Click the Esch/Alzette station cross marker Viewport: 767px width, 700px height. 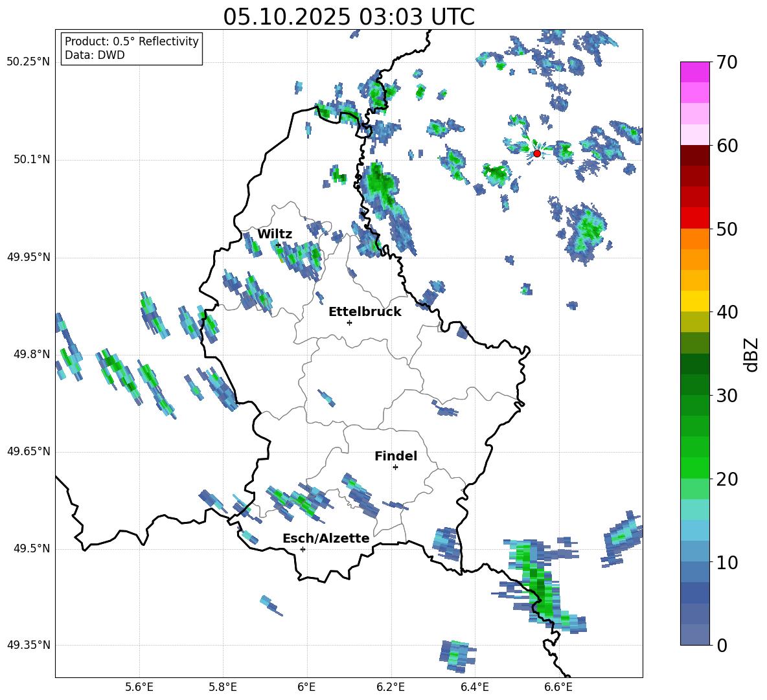point(303,549)
